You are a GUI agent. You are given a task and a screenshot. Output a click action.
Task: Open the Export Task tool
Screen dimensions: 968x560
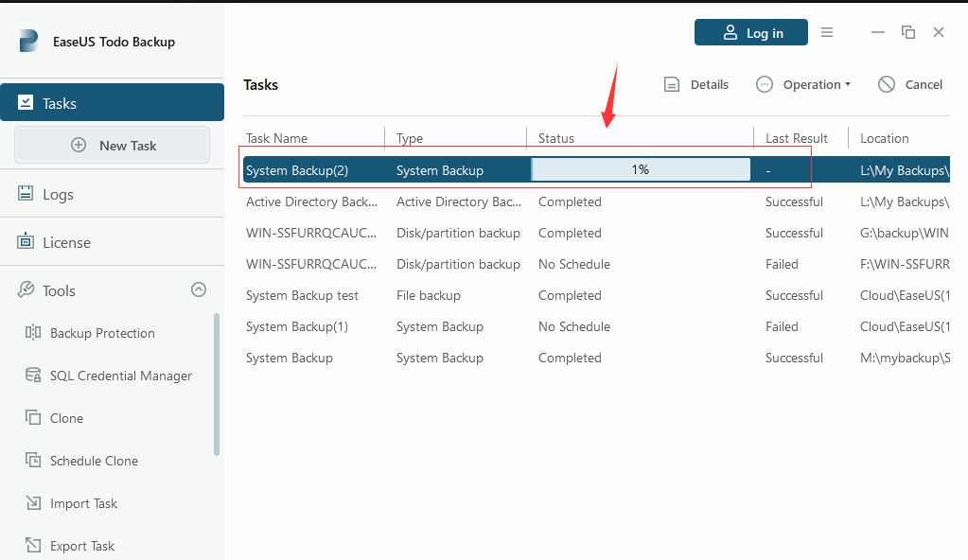[x=82, y=546]
